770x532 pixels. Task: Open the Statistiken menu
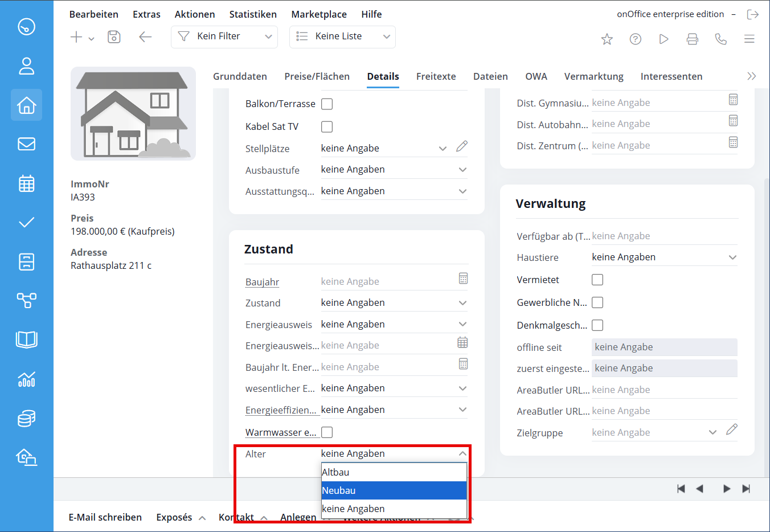coord(253,14)
